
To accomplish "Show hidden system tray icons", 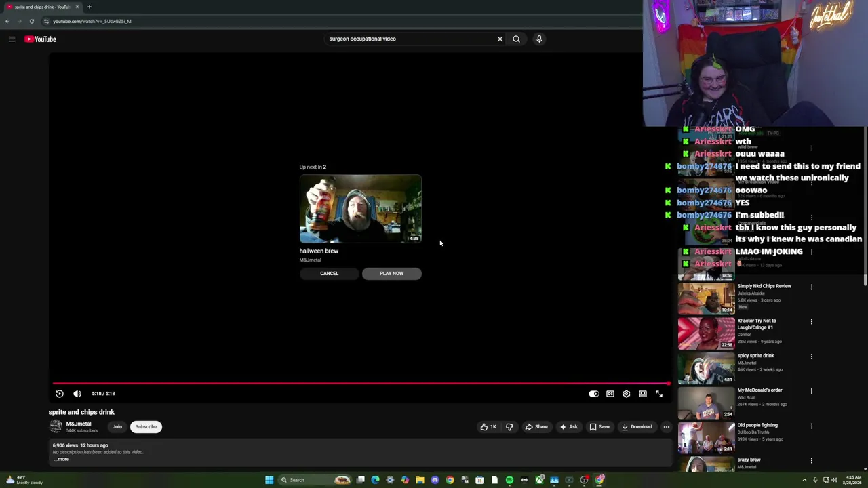I will tap(804, 480).
